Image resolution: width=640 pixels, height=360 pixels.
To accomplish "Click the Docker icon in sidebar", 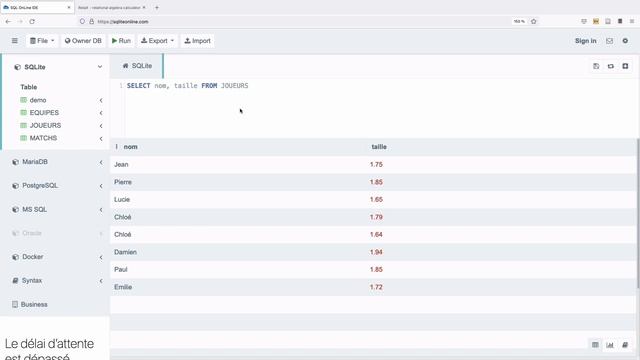I will point(16,257).
